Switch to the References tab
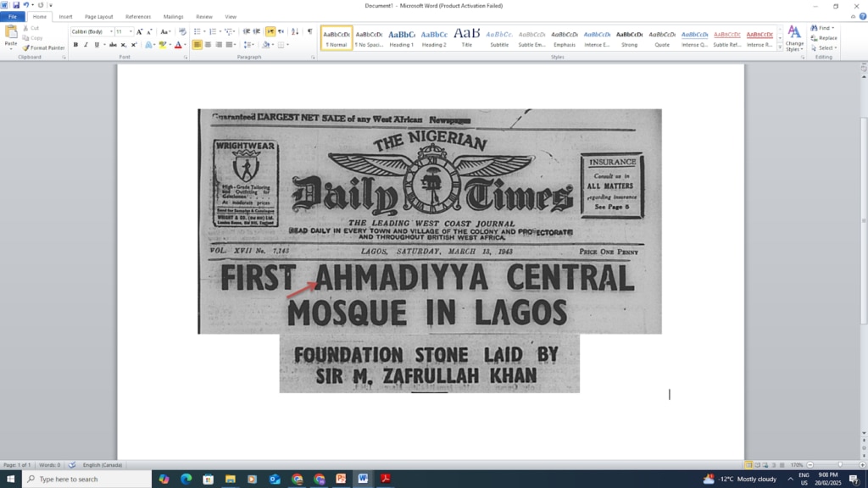 [138, 17]
